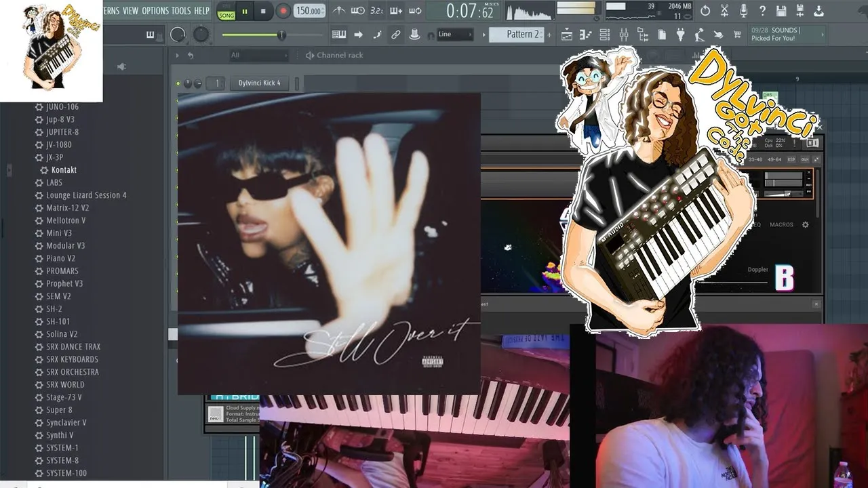Click the Still Over It album cover
Image resolution: width=868 pixels, height=488 pixels.
click(x=329, y=244)
